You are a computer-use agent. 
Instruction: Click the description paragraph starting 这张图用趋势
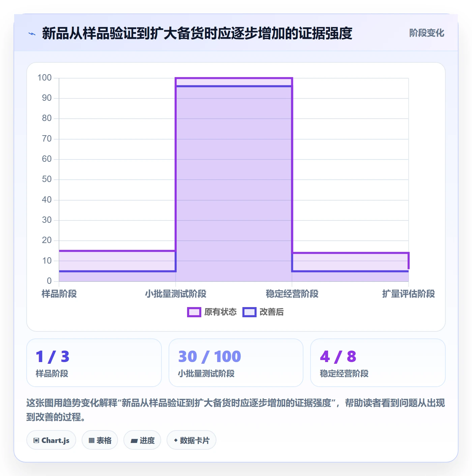coord(236,410)
